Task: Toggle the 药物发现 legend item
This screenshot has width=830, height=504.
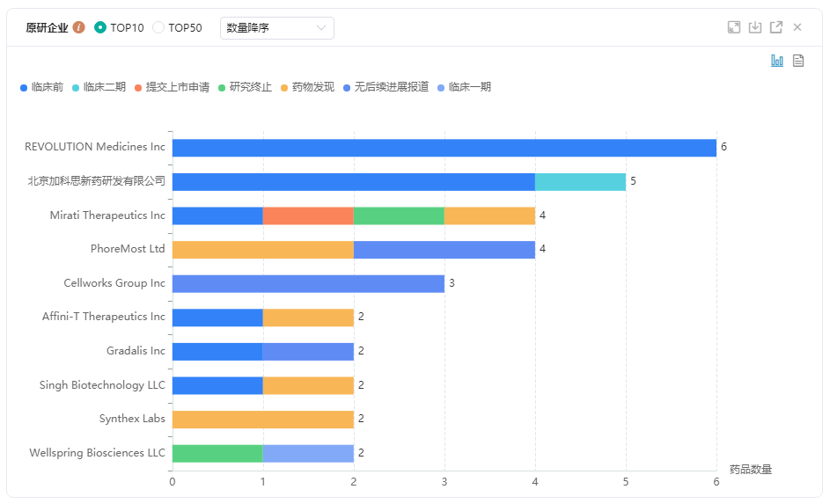Action: point(307,87)
